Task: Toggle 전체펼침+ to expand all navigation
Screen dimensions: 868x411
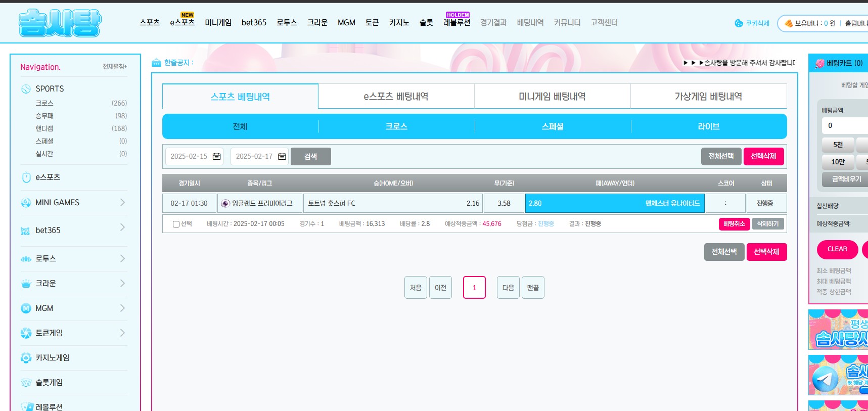Action: [115, 67]
